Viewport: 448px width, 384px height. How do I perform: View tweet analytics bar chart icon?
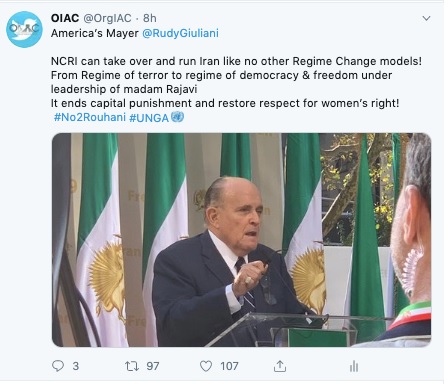coord(354,366)
